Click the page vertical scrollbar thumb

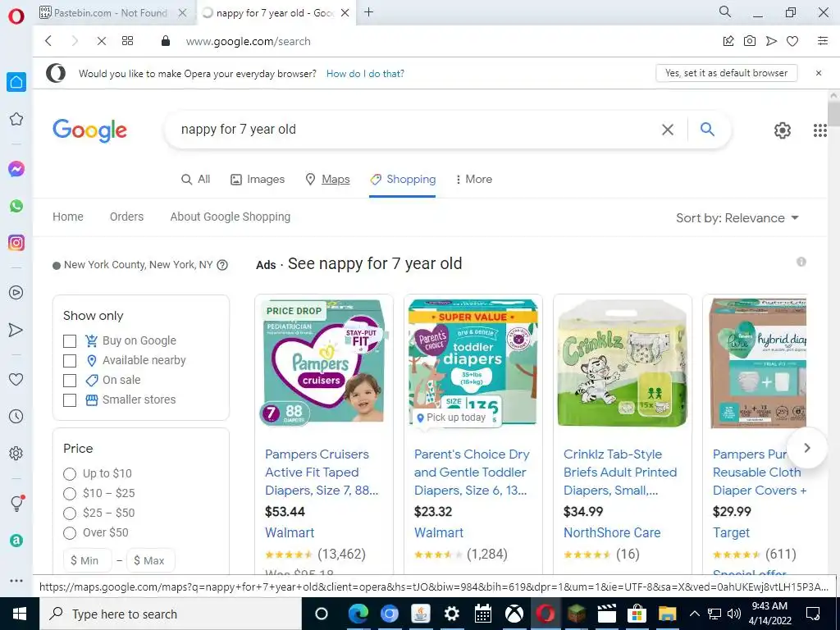click(833, 113)
